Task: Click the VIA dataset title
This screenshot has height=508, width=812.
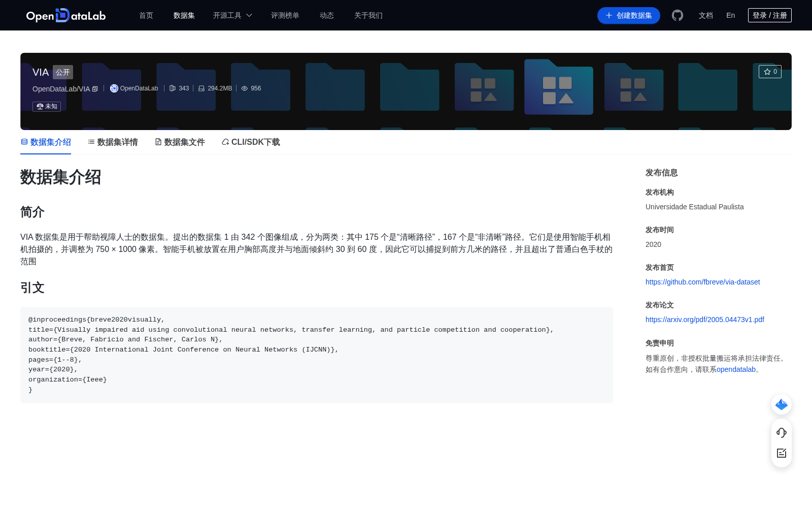Action: (x=41, y=72)
